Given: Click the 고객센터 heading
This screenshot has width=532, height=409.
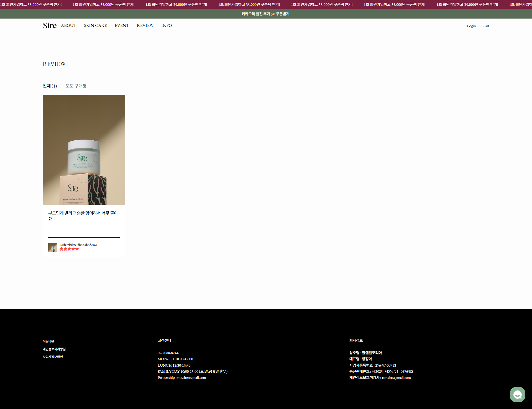Looking at the screenshot, I should click(x=164, y=340).
